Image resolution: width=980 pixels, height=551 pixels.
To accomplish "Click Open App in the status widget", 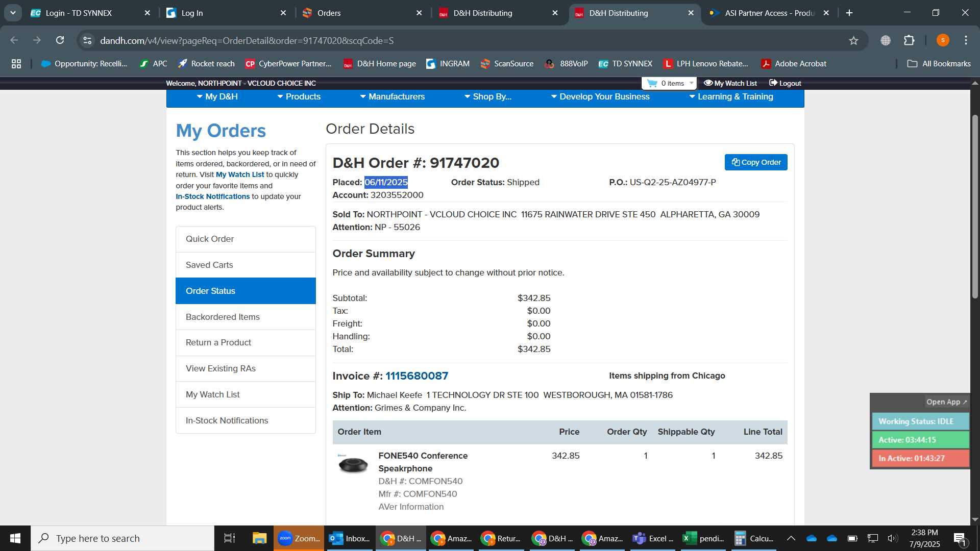I will pyautogui.click(x=946, y=402).
